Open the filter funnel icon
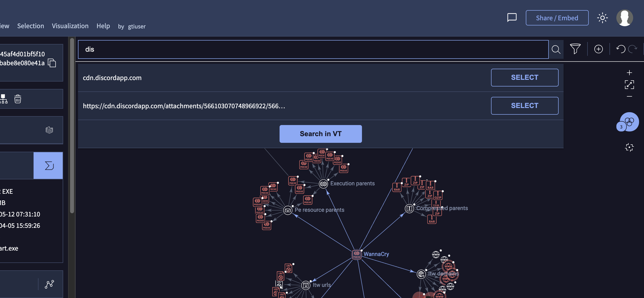The image size is (644, 298). 575,49
